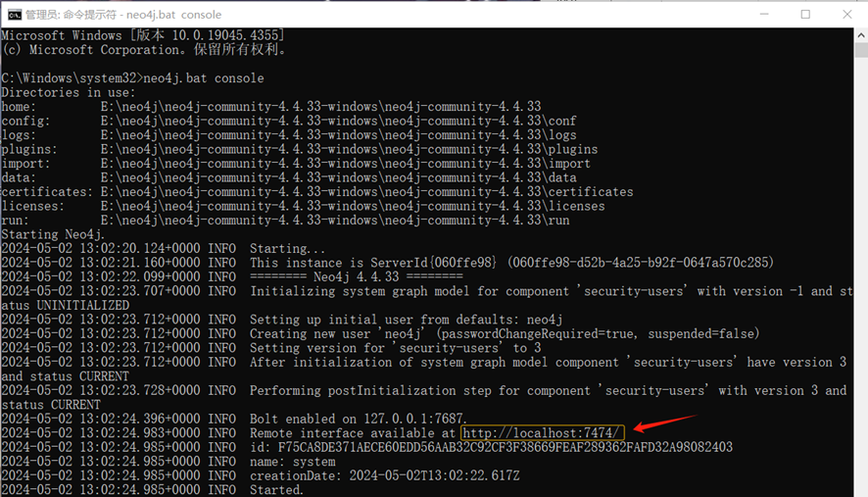Click 'Setting up initial user from defaults' line

coord(282,320)
